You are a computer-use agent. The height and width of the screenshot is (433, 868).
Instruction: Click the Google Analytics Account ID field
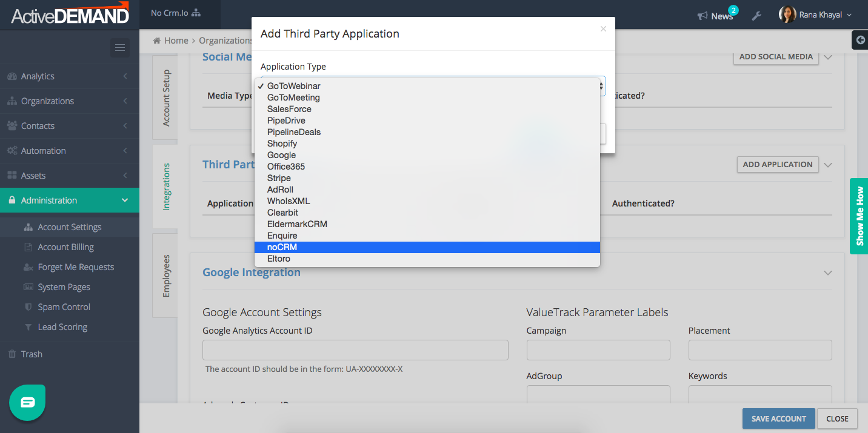[x=355, y=350]
